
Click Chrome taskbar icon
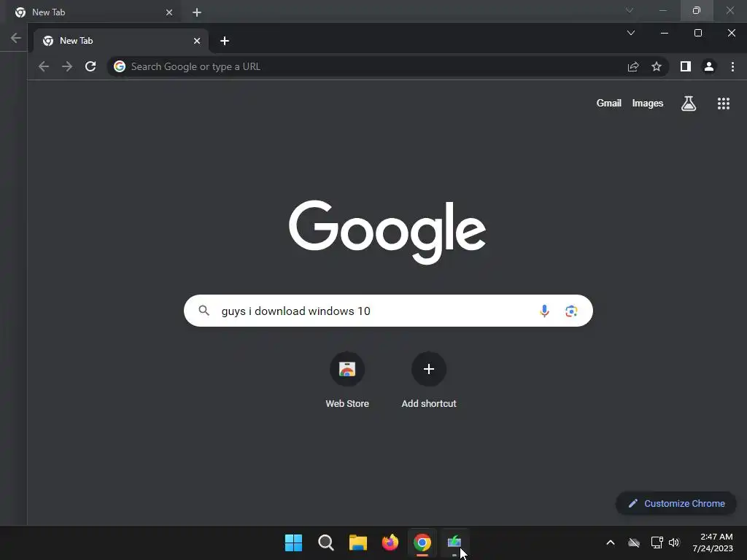coord(422,542)
